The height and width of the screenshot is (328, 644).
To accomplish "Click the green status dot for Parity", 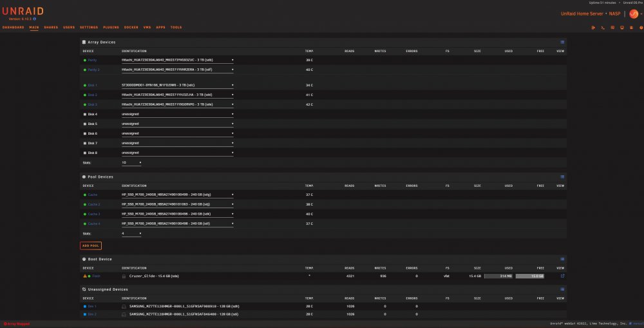I will click(85, 60).
